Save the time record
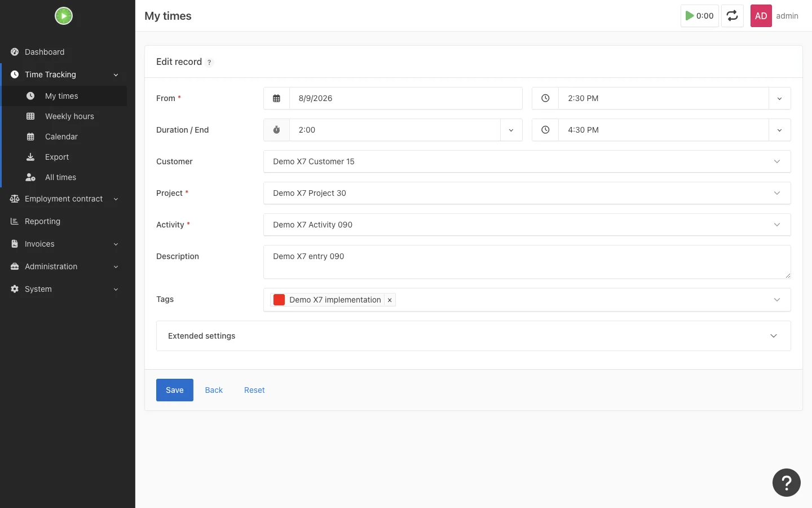Viewport: 812px width, 508px height. [x=175, y=390]
